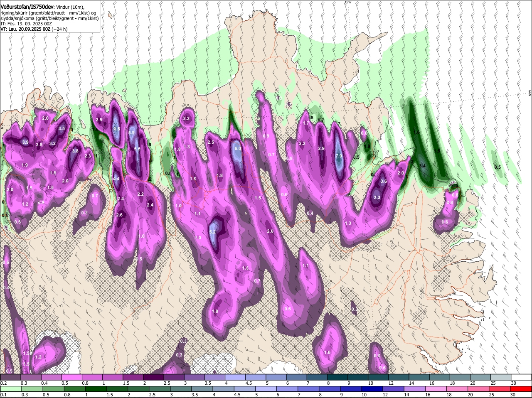The image size is (532, 398).
Task: Click the 5.5 precipitation value on map
Action: (x=137, y=149)
